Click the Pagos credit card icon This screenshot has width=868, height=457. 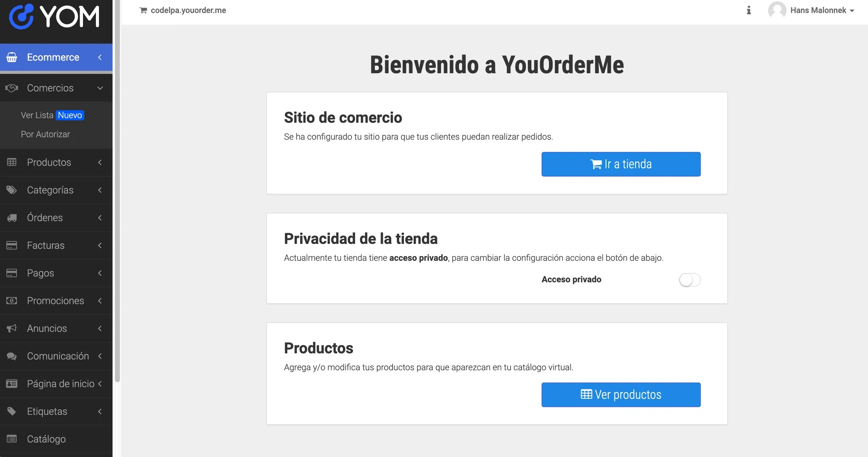[12, 273]
